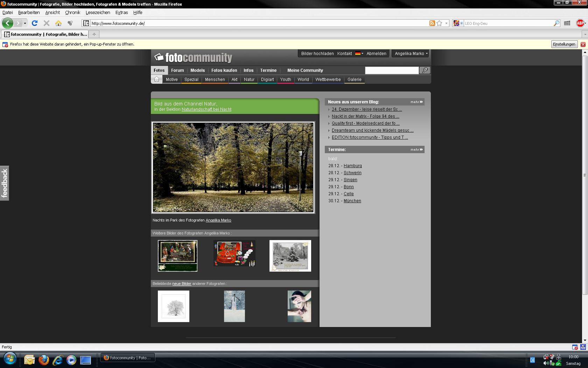Image resolution: width=588 pixels, height=368 pixels.
Task: Click the site search magnifier button
Action: 425,70
